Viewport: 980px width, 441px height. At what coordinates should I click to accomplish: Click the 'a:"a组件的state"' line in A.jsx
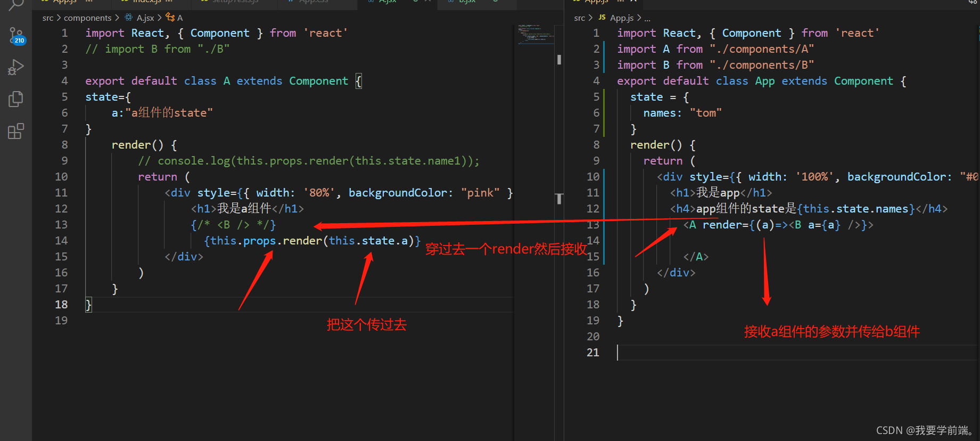coord(162,113)
